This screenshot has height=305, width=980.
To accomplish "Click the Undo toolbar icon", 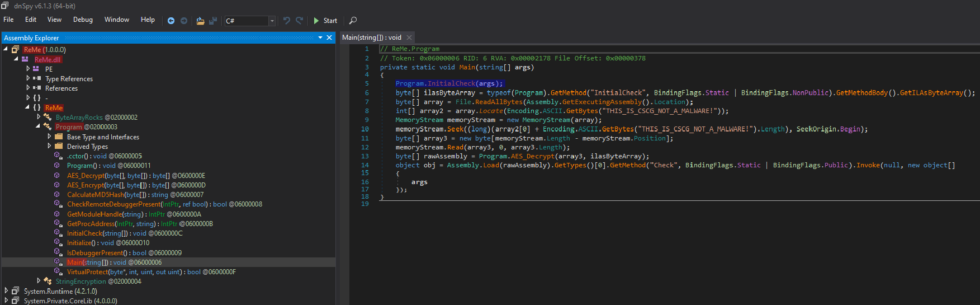I will pos(287,21).
